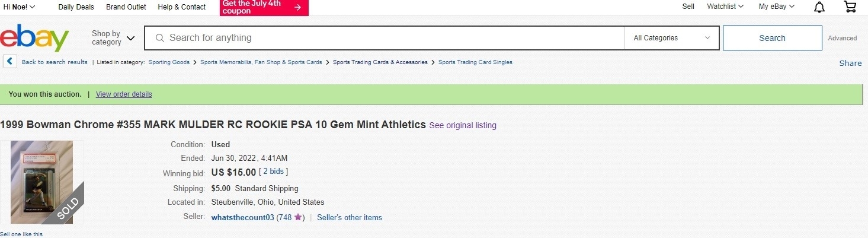This screenshot has height=238, width=868.
Task: Click the seller's purple feedback star
Action: click(x=299, y=218)
